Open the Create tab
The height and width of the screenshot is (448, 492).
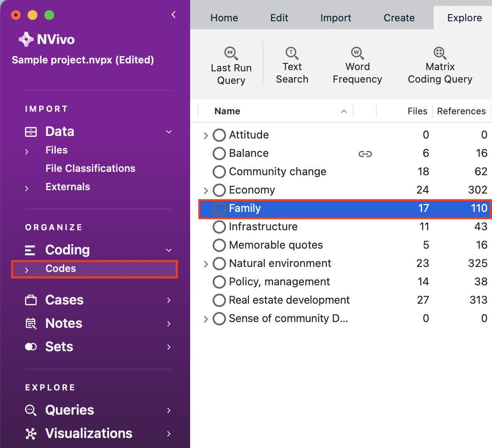tap(399, 18)
